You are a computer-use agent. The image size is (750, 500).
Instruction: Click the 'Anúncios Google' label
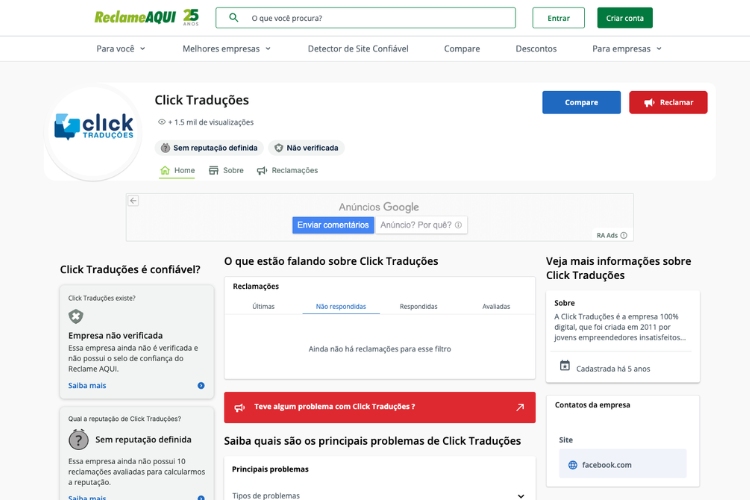(379, 207)
